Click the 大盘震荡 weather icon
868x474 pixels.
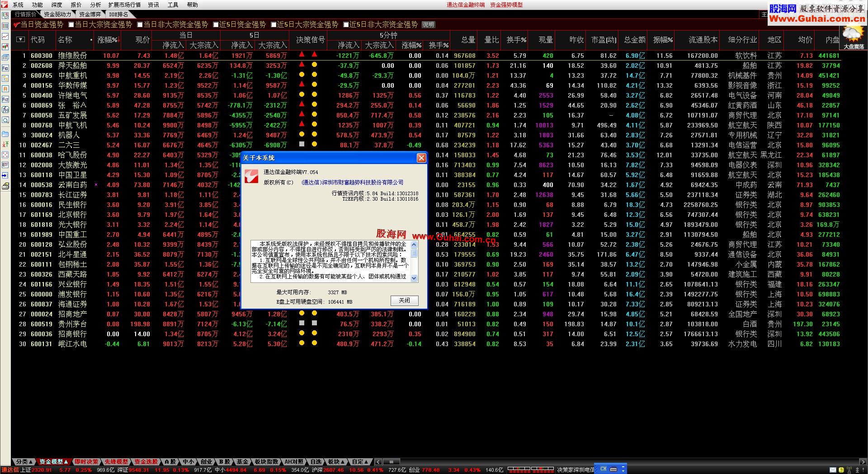coord(854,38)
